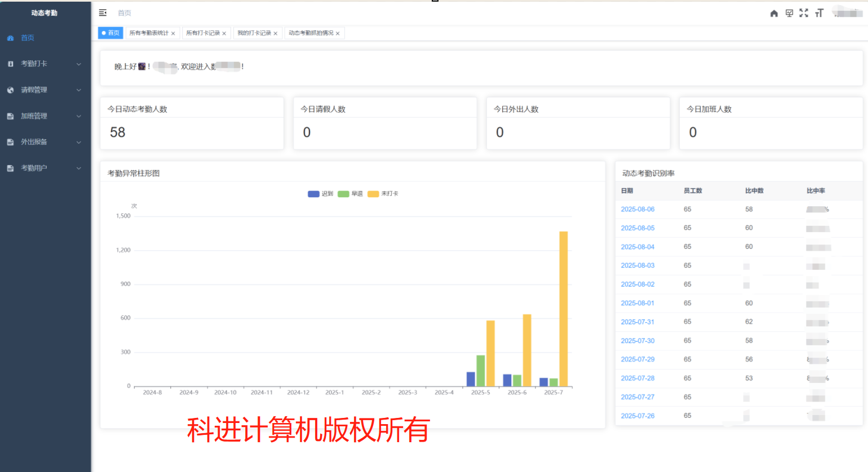This screenshot has width=868, height=472.
Task: Click the blue 迟到 legend swatch
Action: 313,194
